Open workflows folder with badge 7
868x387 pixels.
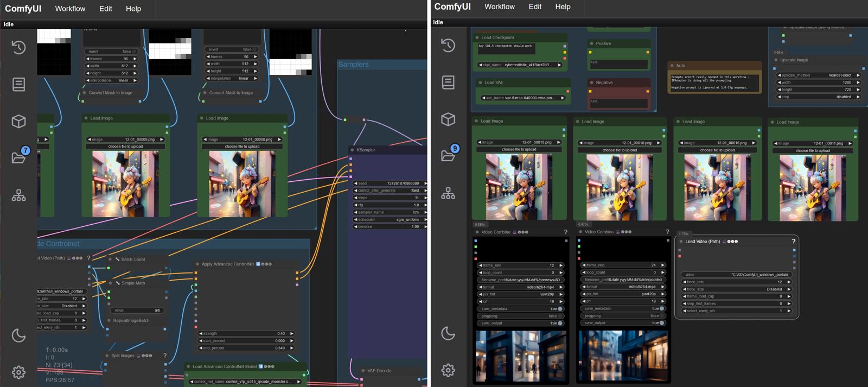click(18, 157)
